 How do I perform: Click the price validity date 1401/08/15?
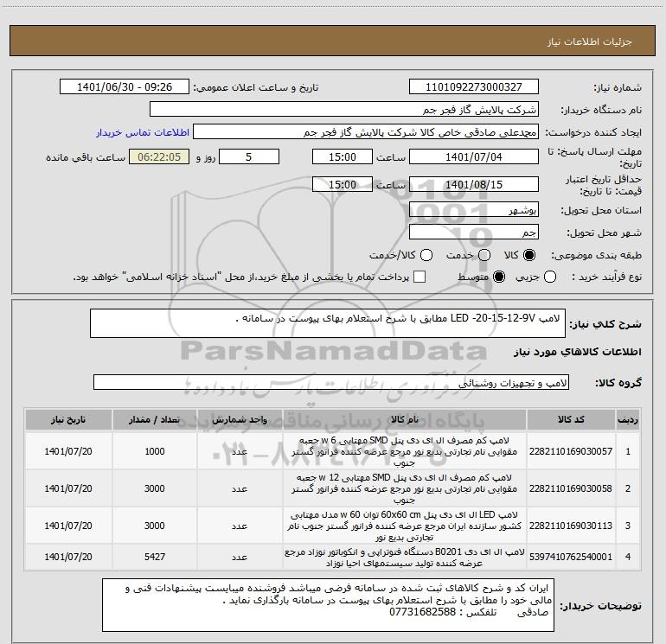pyautogui.click(x=474, y=185)
